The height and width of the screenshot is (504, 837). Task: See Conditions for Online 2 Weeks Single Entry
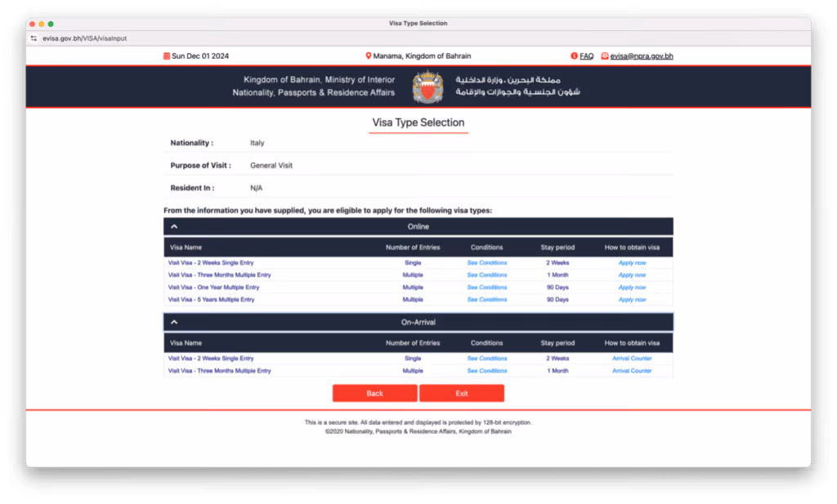(x=487, y=263)
